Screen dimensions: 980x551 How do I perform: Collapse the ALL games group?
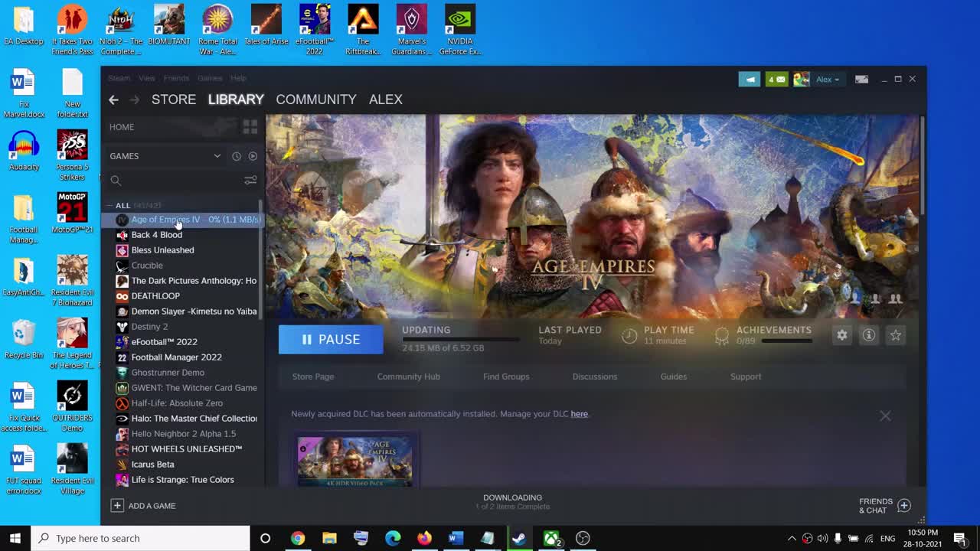[111, 206]
